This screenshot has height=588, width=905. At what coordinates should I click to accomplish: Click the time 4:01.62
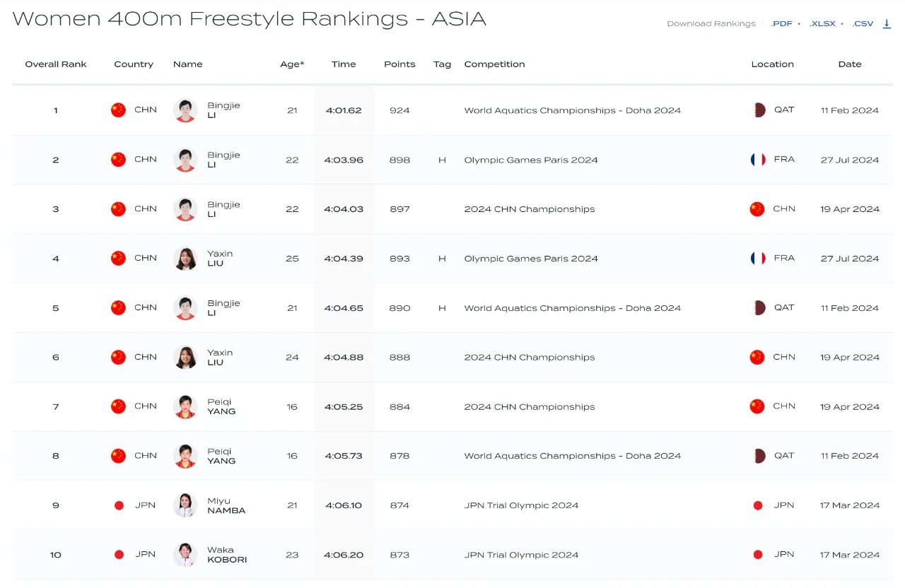(344, 110)
